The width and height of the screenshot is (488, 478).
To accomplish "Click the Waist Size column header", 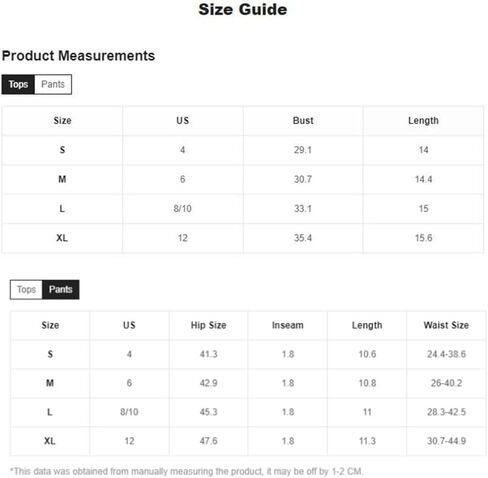I will pos(446,325).
